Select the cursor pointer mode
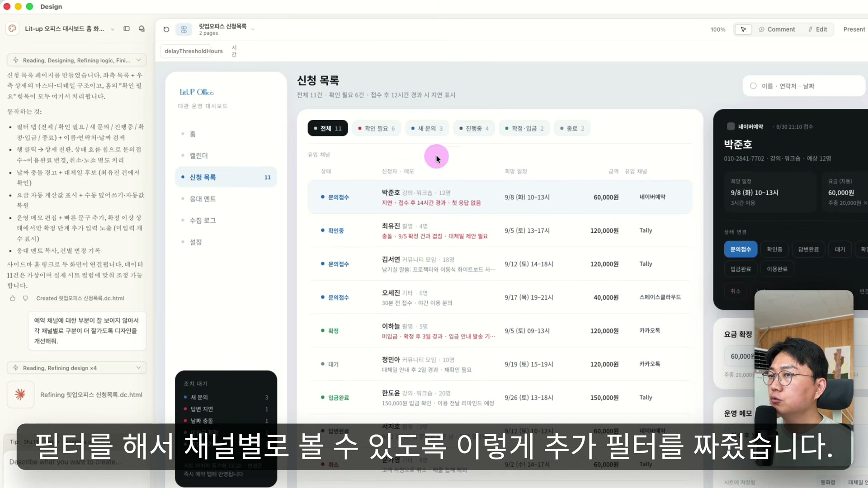Image resolution: width=868 pixels, height=488 pixels. [743, 29]
